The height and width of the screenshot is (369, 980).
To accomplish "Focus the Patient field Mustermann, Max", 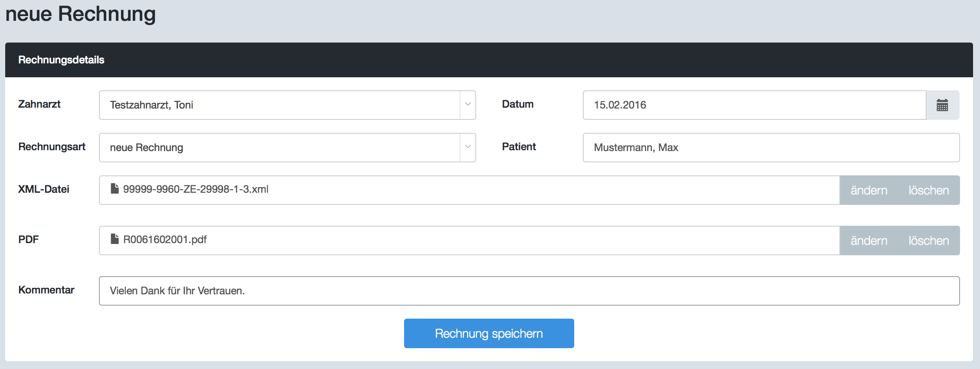I will [x=771, y=148].
